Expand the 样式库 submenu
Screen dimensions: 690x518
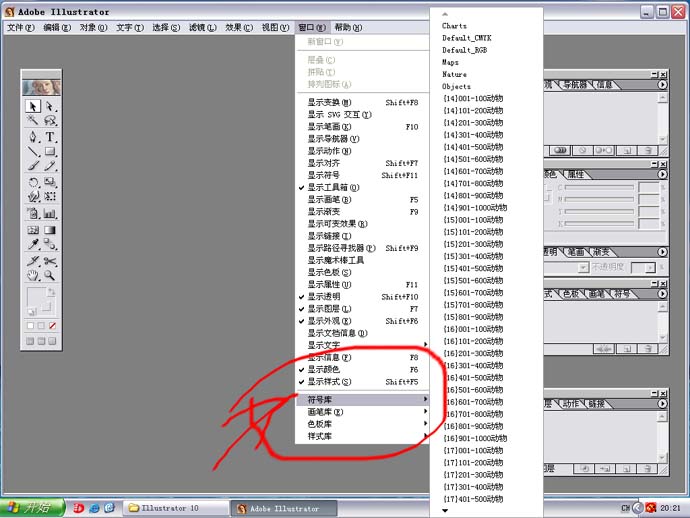pos(363,436)
